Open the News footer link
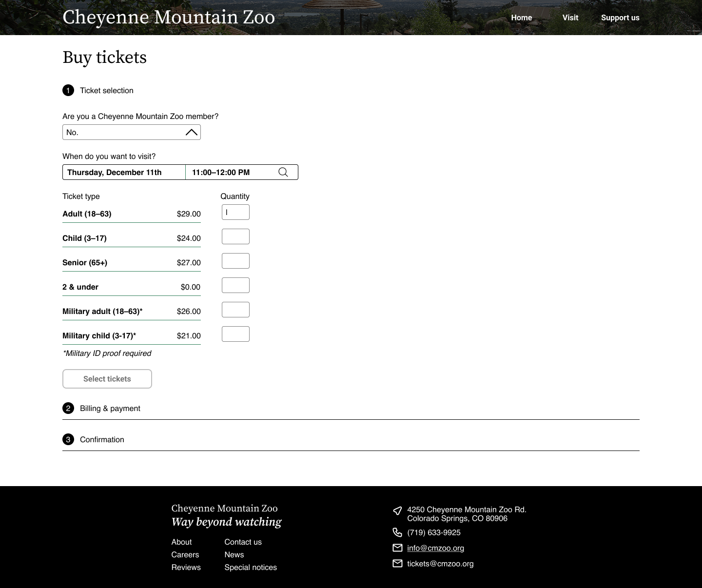The image size is (702, 588). [x=234, y=554]
